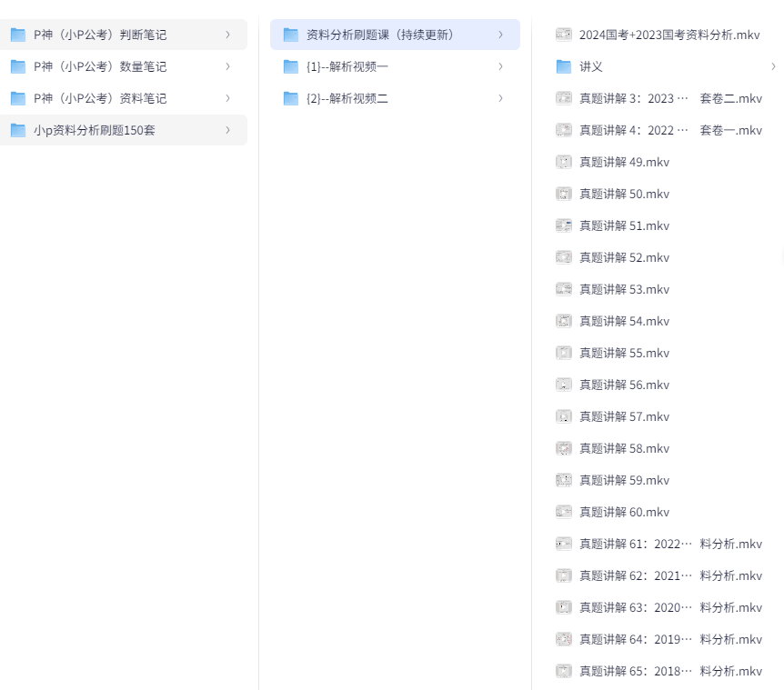The height and width of the screenshot is (690, 784).
Task: Click folder icon of 资料分析刷题课（持续更新）
Action: click(291, 35)
